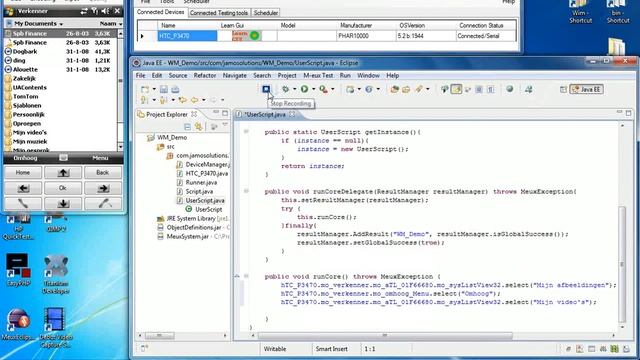Click the signal antenna icon in Verkenner title bar
This screenshot has height=360, width=640.
tap(94, 11)
